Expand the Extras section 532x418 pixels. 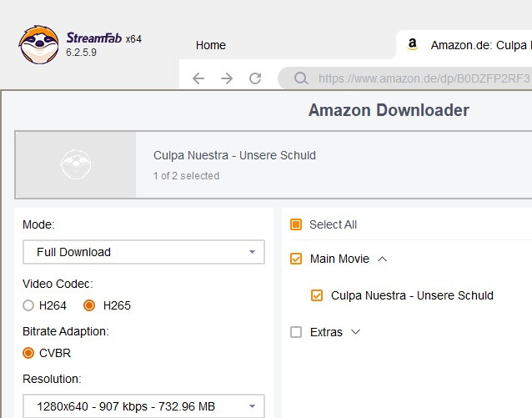(355, 332)
